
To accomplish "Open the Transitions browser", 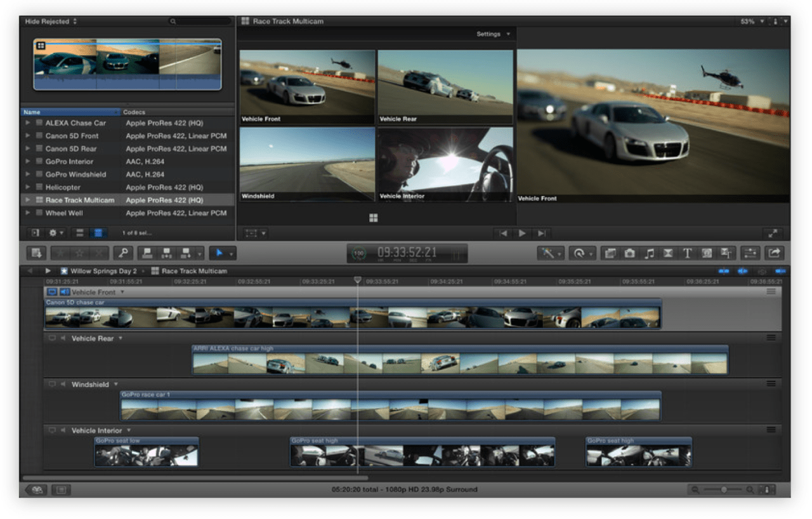I will click(x=668, y=253).
